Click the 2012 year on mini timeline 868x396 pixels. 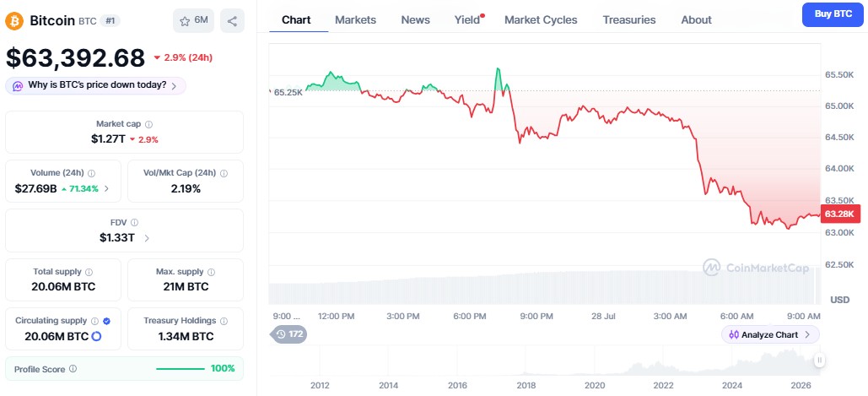tap(320, 385)
